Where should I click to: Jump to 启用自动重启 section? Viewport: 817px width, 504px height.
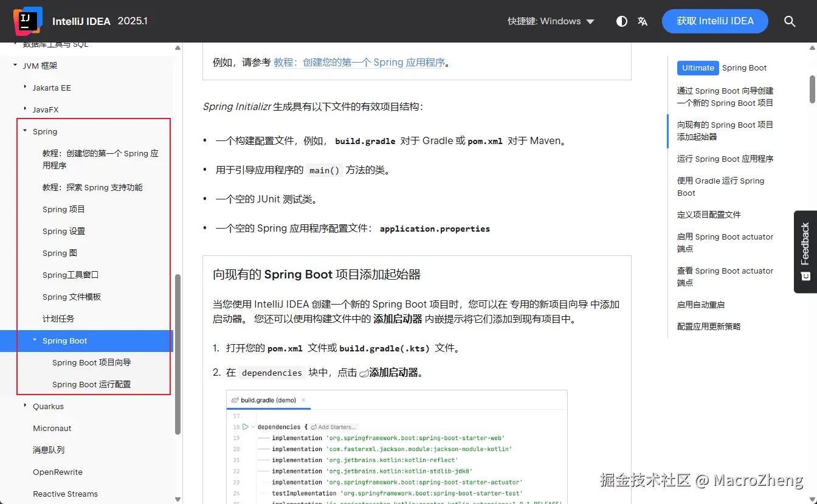click(701, 305)
